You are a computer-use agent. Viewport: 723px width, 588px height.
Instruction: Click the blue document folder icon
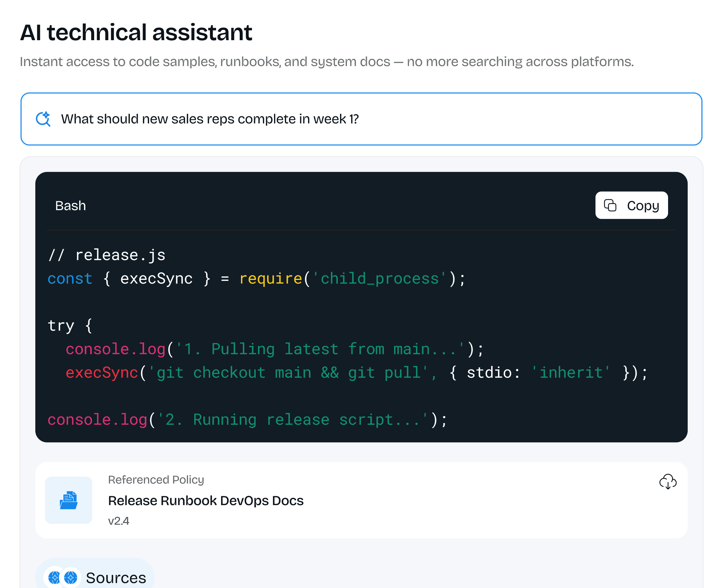pyautogui.click(x=69, y=500)
